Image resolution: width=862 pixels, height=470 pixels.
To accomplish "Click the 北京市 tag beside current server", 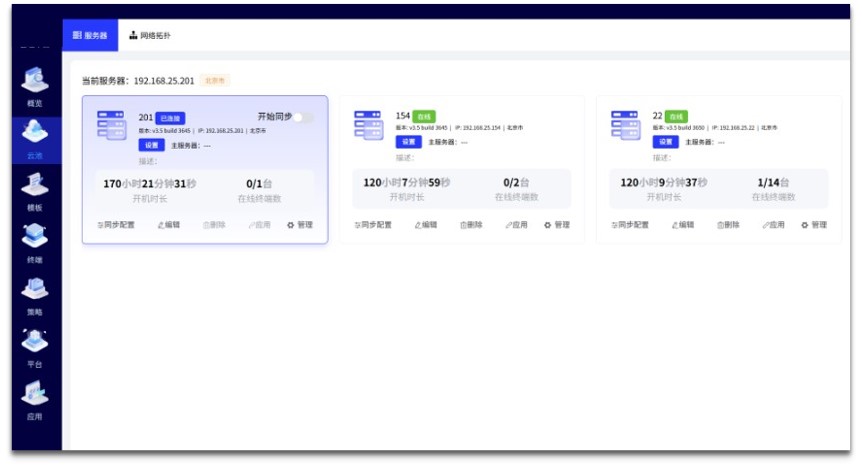I will click(215, 81).
